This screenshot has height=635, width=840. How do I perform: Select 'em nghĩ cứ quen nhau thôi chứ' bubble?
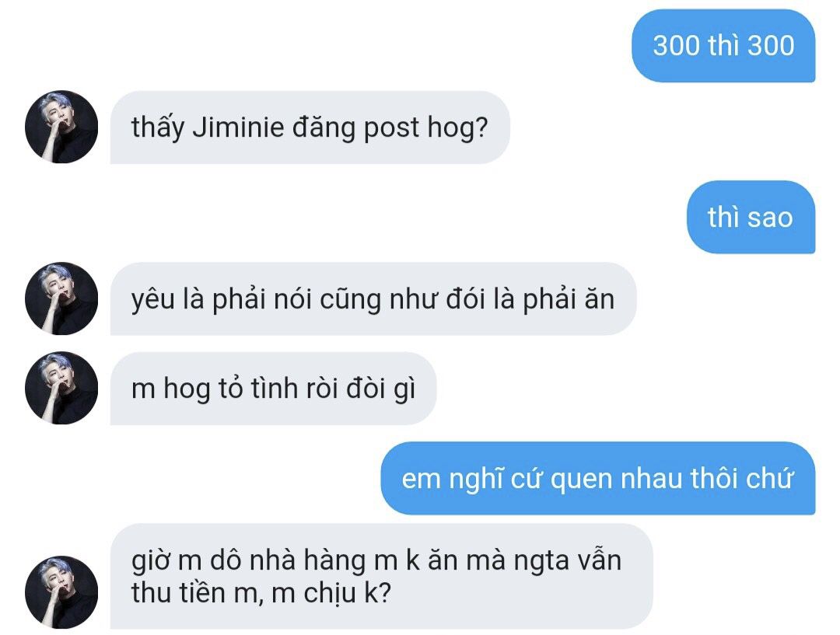pyautogui.click(x=598, y=478)
